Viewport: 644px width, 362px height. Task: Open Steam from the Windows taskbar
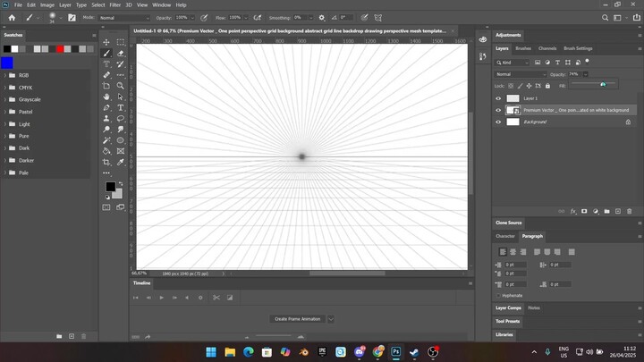[x=414, y=352]
